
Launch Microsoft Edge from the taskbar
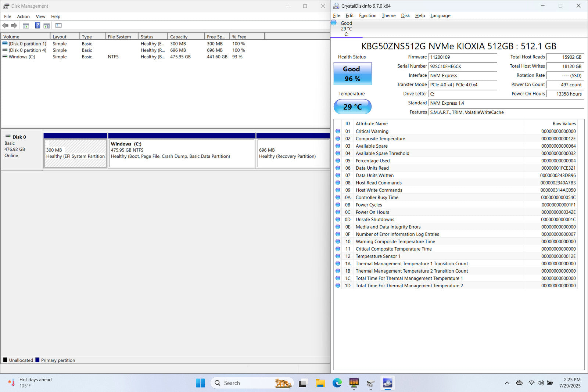[x=337, y=383]
